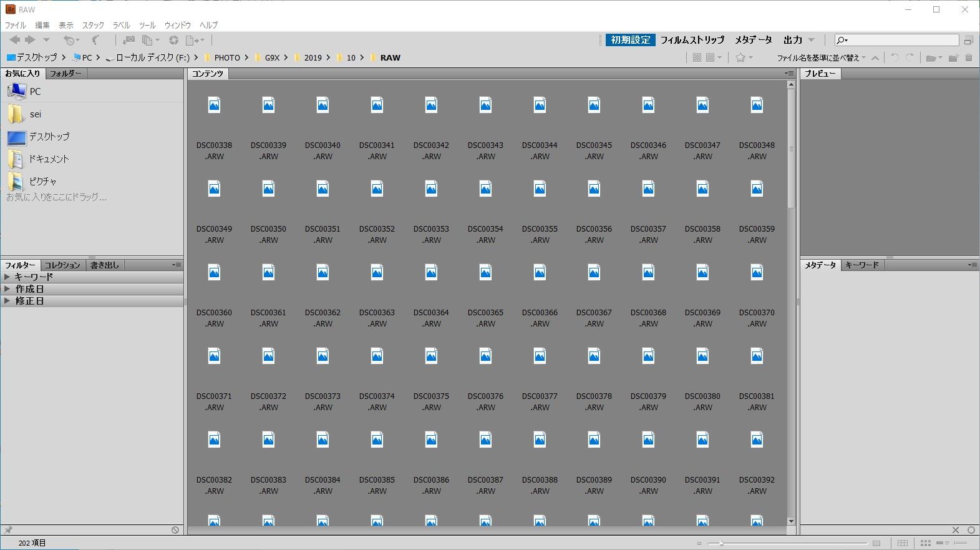Open the スタック menu
Screen dimensions: 980x550
coord(93,25)
